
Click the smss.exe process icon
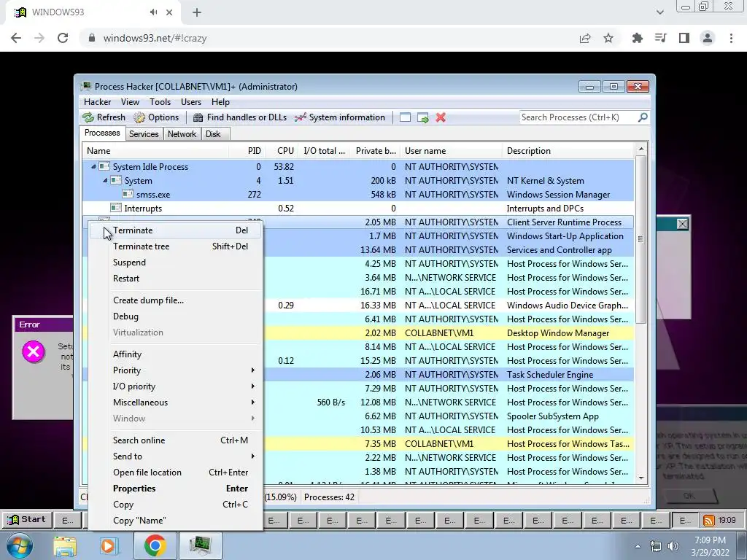click(128, 194)
